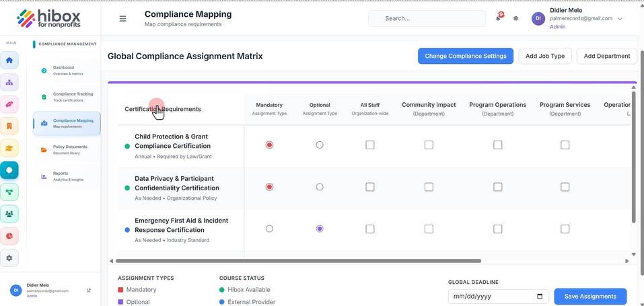Viewport: 644px width, 306px height.
Task: Check Community Impact for Data Privacy certification
Action: pos(429,187)
